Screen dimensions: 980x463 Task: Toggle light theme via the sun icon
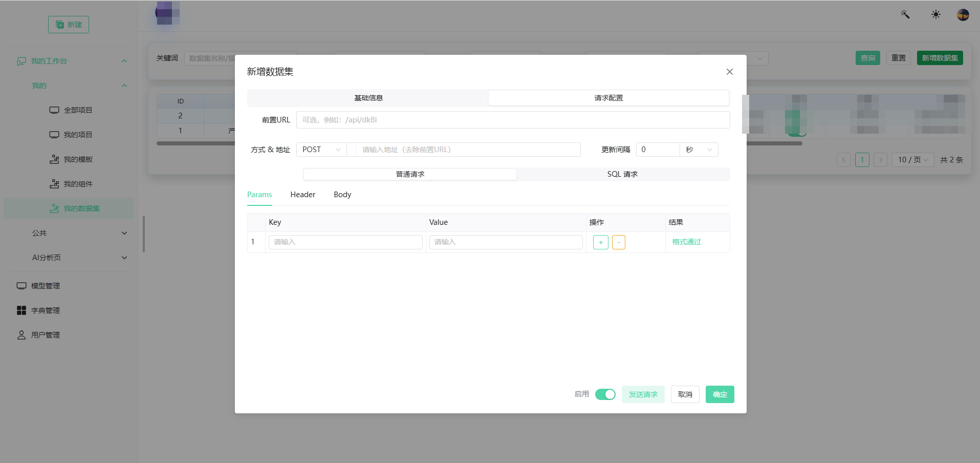pyautogui.click(x=936, y=14)
